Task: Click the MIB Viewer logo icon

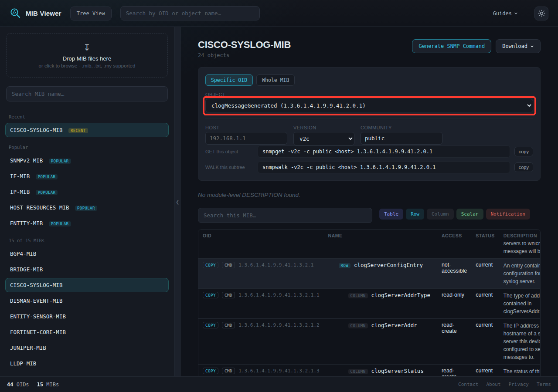Action: tap(15, 13)
